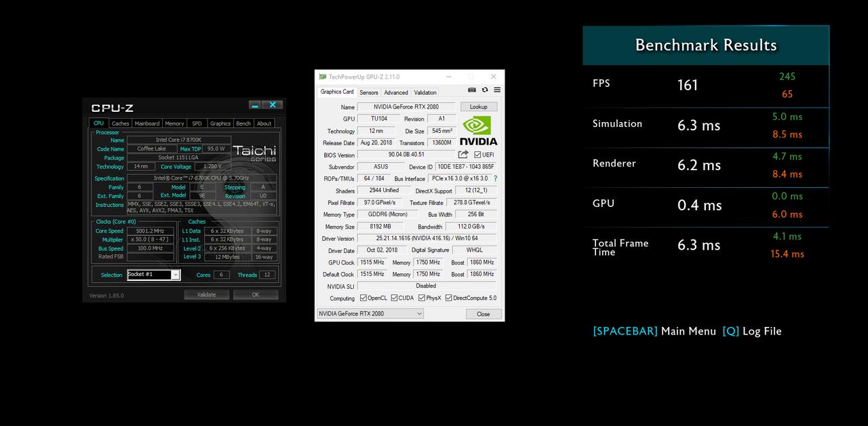The width and height of the screenshot is (868, 426).
Task: Close GPU-Z with title bar X
Action: (x=494, y=77)
